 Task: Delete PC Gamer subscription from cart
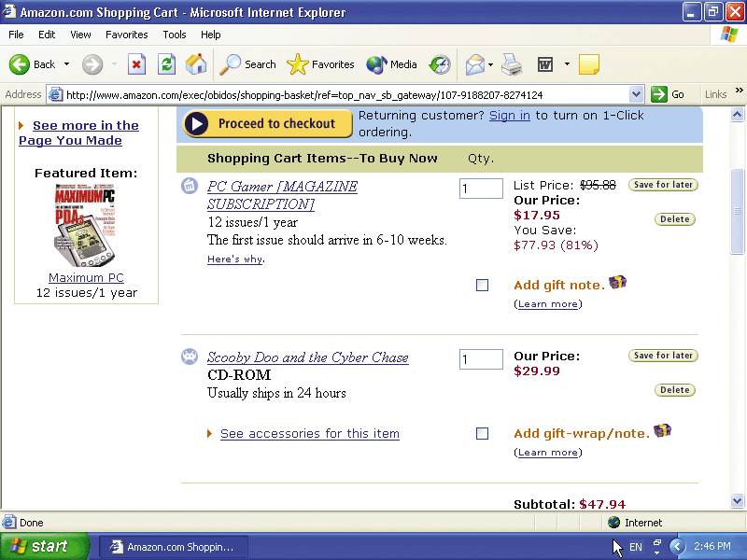point(674,219)
